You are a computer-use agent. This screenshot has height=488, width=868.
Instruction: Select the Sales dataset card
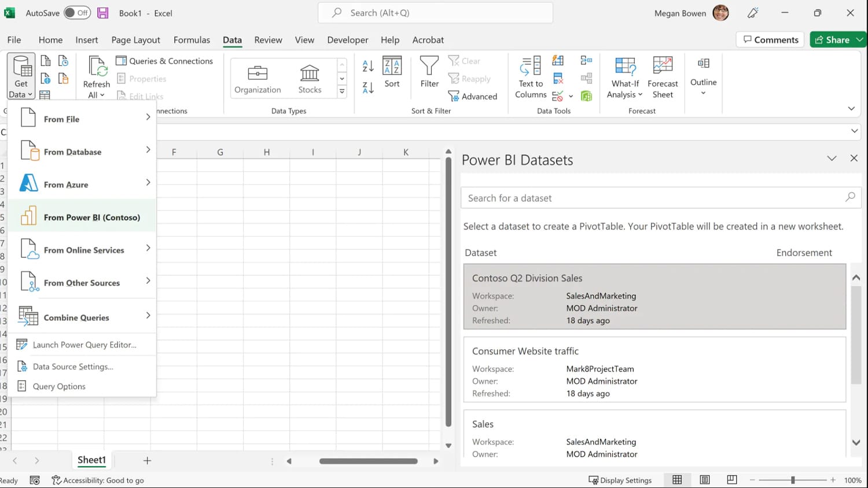[654, 434]
